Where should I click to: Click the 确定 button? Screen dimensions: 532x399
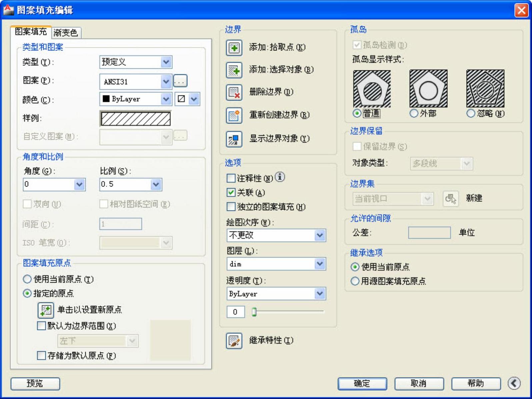362,384
